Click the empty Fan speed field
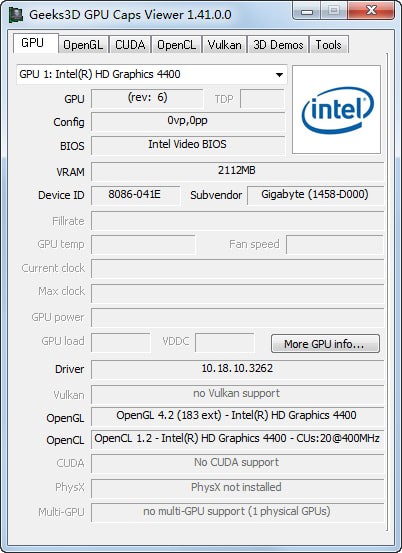This screenshot has height=553, width=402. point(335,245)
